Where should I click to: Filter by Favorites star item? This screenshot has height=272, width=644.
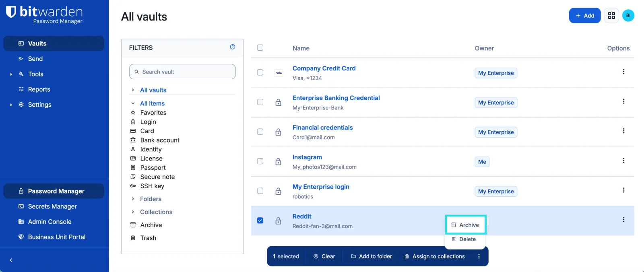point(153,113)
